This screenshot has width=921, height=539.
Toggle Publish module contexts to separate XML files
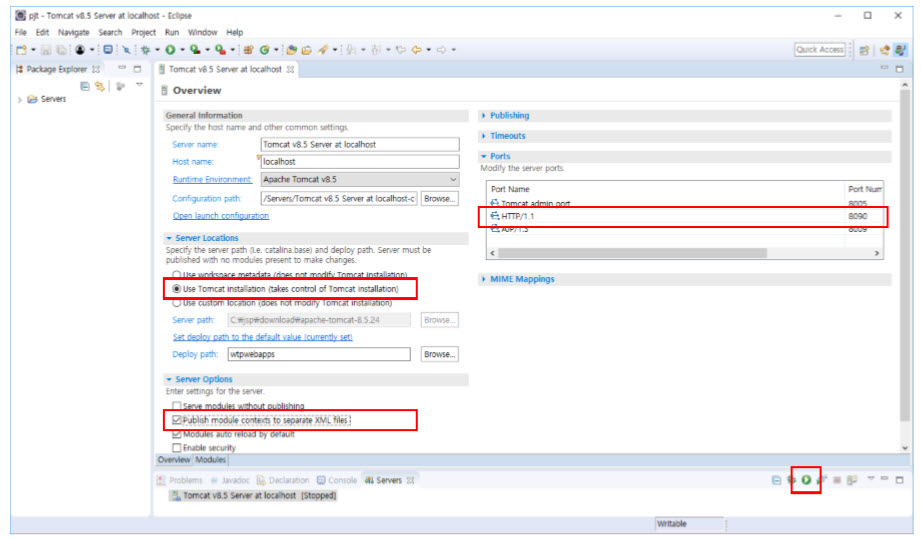tap(177, 421)
